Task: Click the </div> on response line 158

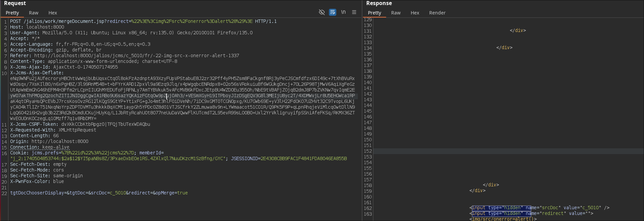Action: pos(491,185)
